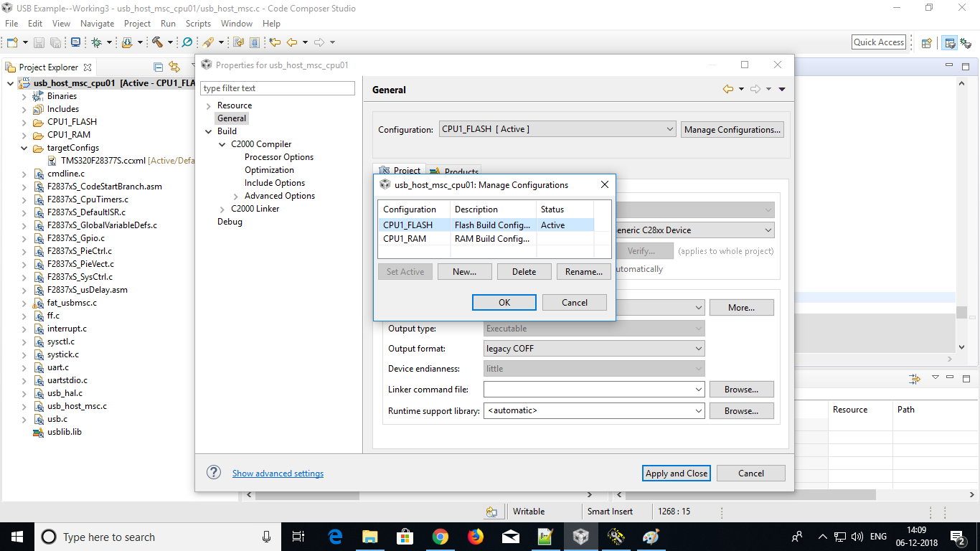This screenshot has width=980, height=551.
Task: Select Optimization in the properties tree
Action: pyautogui.click(x=269, y=170)
